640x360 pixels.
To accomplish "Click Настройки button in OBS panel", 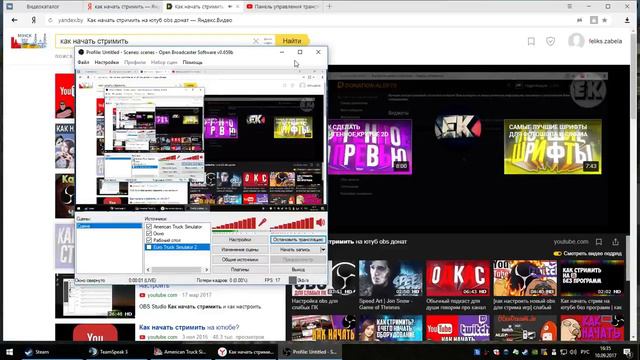I will click(x=240, y=240).
